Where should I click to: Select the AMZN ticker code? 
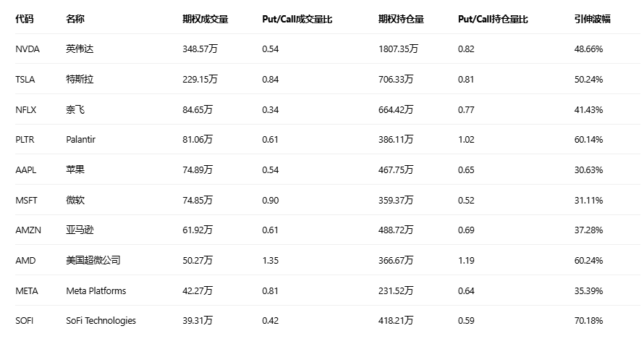[x=27, y=230]
